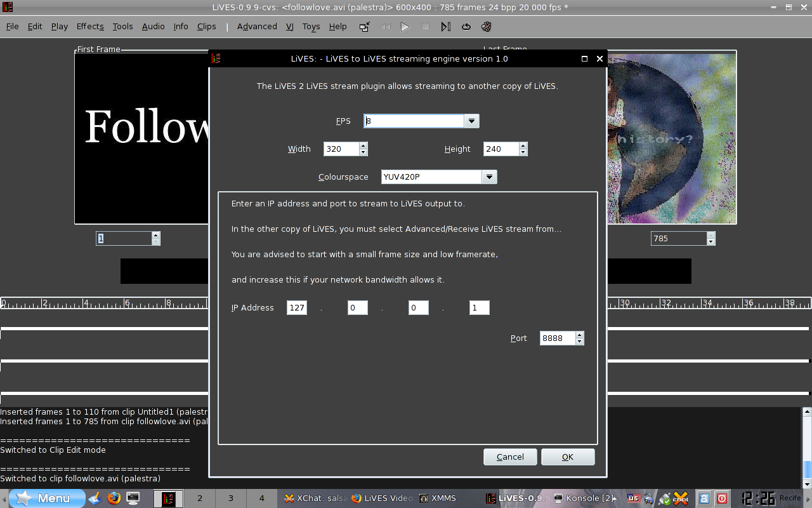Click the Width value field

coord(341,149)
